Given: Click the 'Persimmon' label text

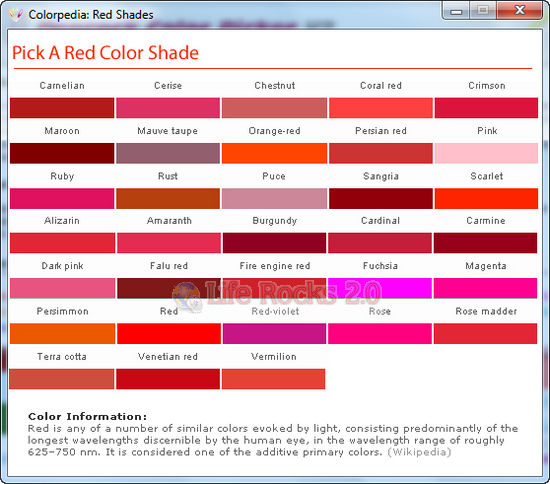Looking at the screenshot, I should (62, 311).
